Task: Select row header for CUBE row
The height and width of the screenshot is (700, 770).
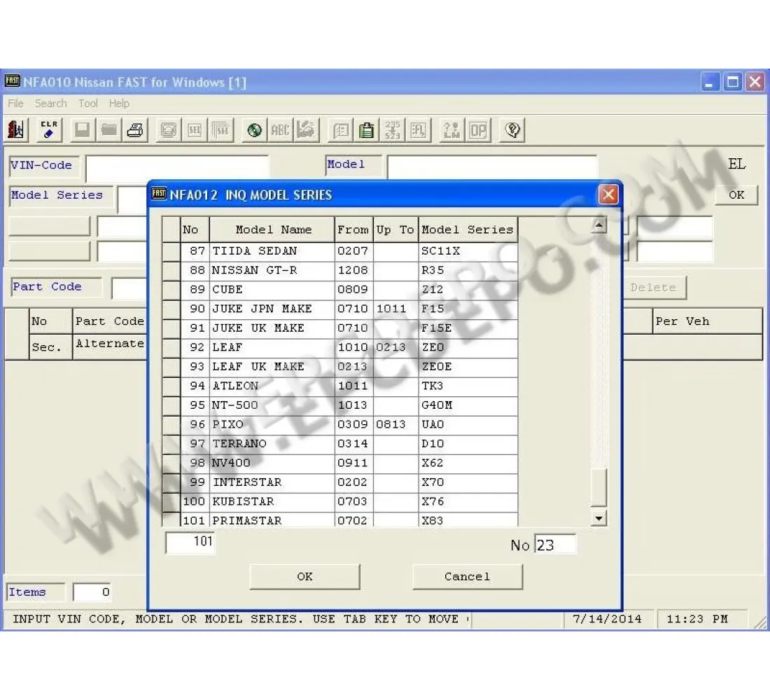Action: pyautogui.click(x=171, y=290)
